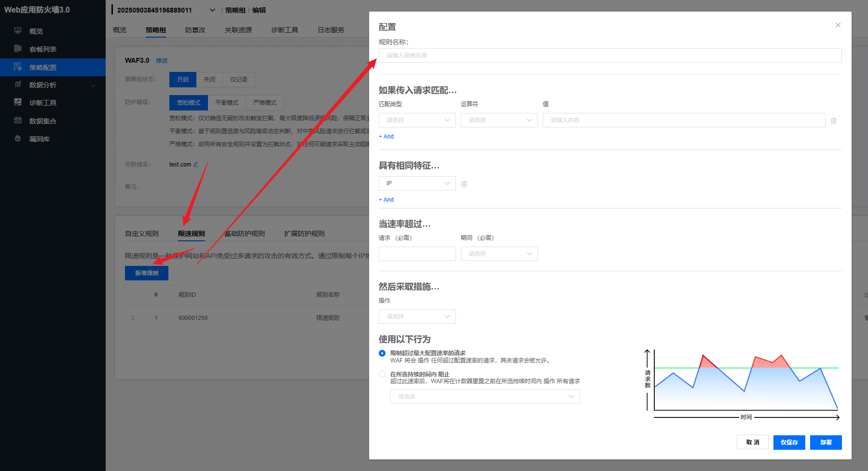
Task: Click the 部署 deploy button
Action: point(826,443)
